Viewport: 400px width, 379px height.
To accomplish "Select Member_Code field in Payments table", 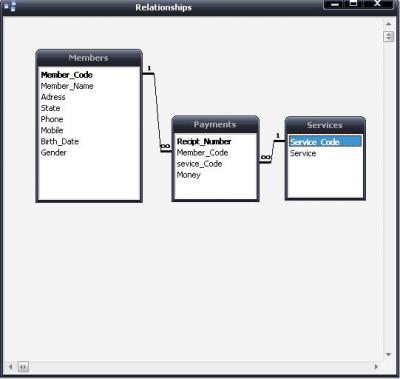I will click(202, 153).
